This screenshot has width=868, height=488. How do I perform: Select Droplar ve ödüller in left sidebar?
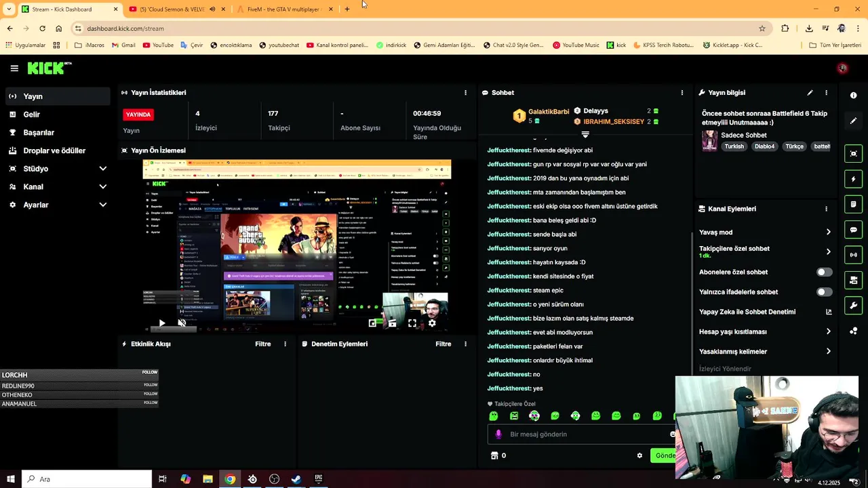[x=57, y=150]
